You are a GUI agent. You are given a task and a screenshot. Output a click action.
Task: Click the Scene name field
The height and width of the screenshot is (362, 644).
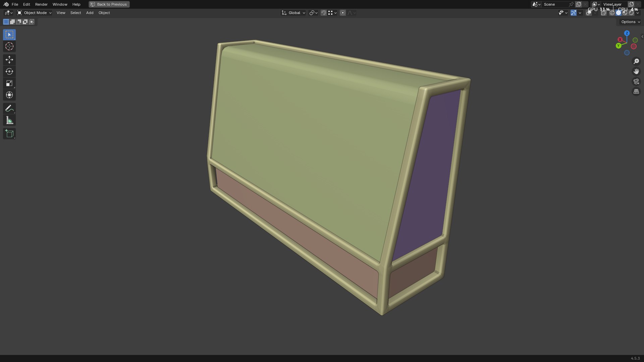555,4
